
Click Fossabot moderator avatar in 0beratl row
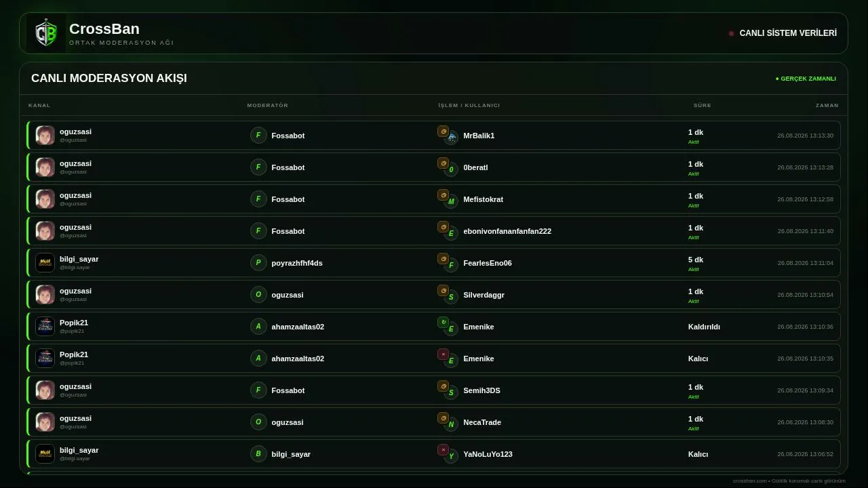[258, 167]
